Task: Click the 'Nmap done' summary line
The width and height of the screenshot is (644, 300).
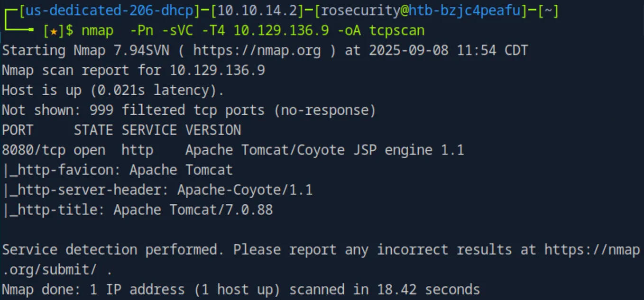Action: 241,290
